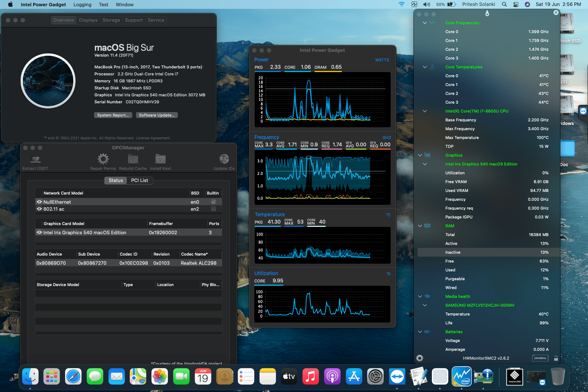Close the HWMonitorSMC2 panel with X
Screen dimensions: 588x392
pyautogui.click(x=556, y=13)
